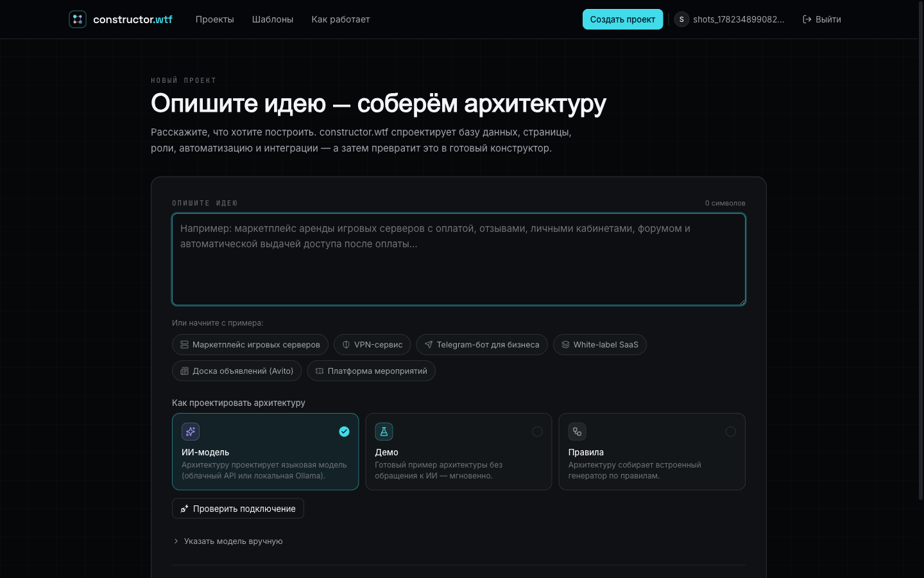
Task: Click the НОВЫЙ ПРОЕКТ caption
Action: coord(184,80)
